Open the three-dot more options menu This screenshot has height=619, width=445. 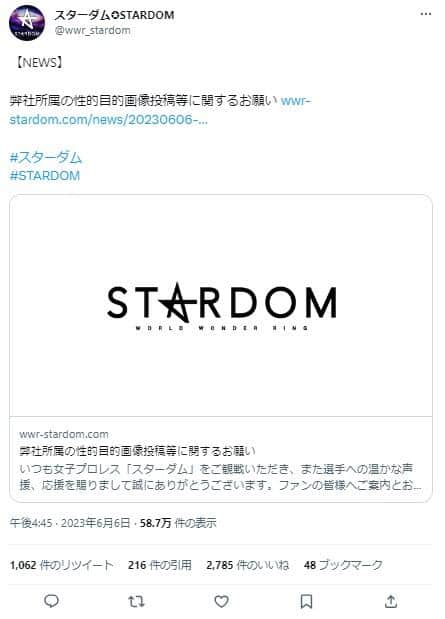(x=426, y=14)
